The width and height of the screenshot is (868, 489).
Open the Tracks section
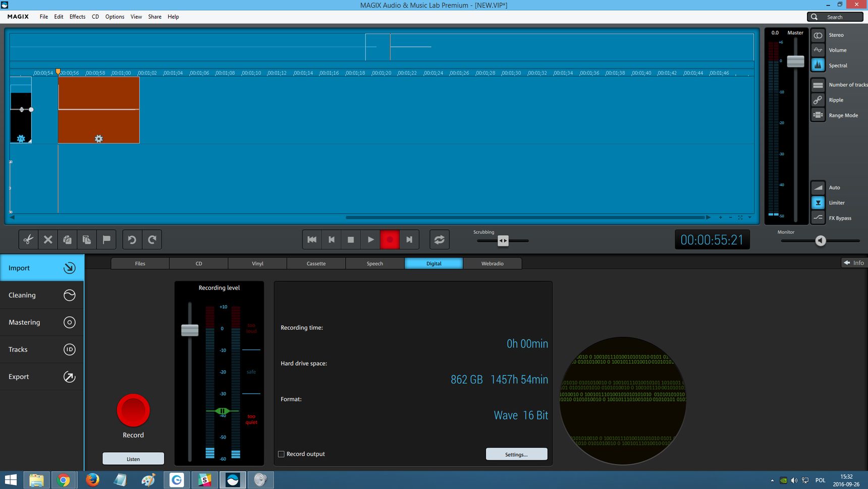[42, 349]
